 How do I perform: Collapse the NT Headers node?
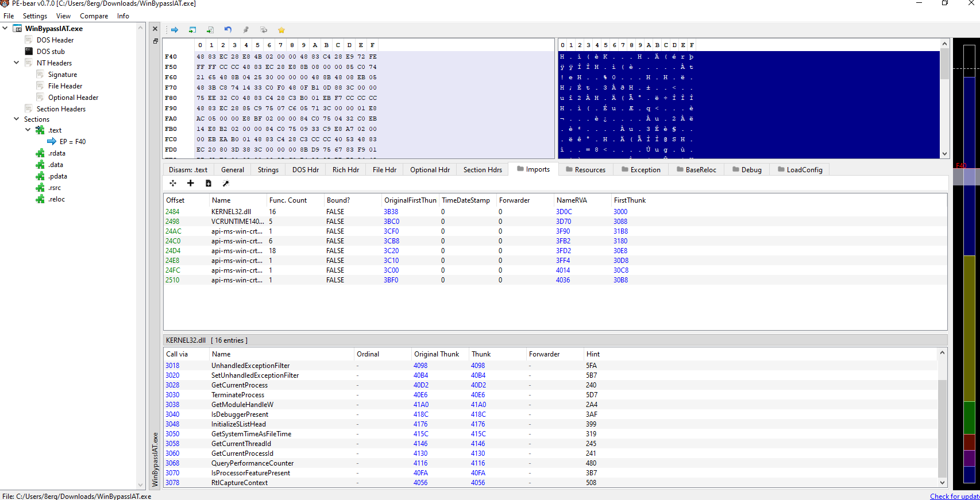[16, 63]
